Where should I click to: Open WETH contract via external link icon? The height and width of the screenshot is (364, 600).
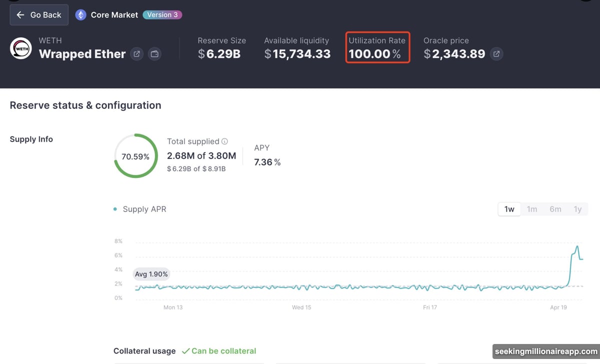point(136,54)
